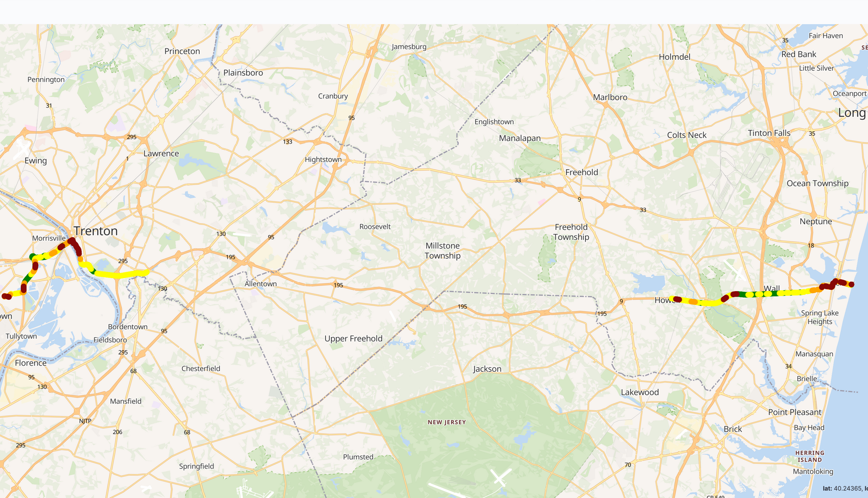This screenshot has height=498, width=868.
Task: Select the route 206 shield near Mansfield
Action: point(117,432)
